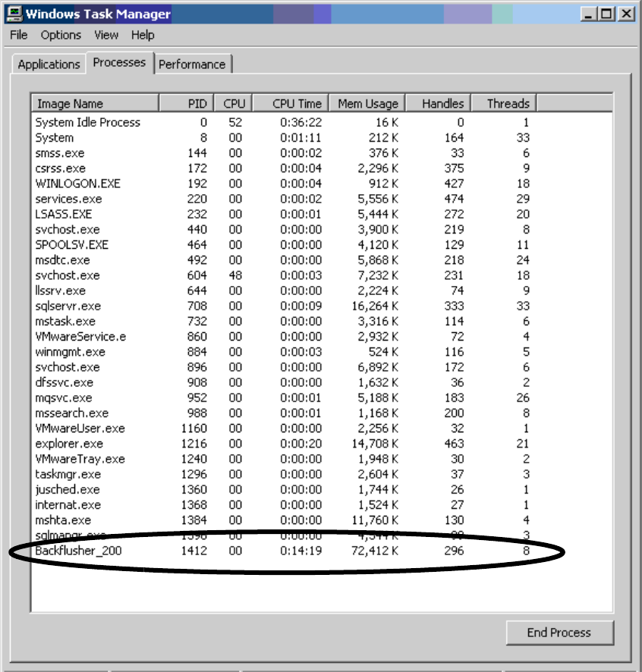
Task: Select the VMwareTray.exe process
Action: click(x=283, y=459)
